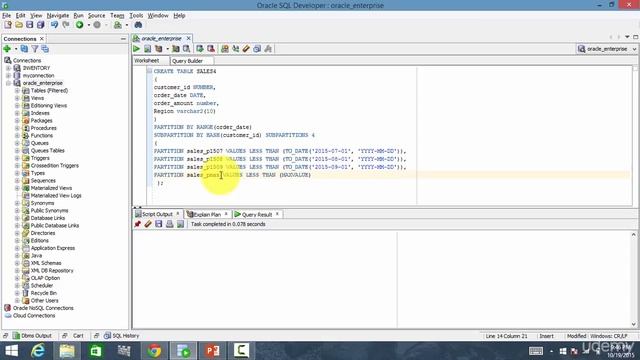The width and height of the screenshot is (640, 360).
Task: Expand the Sequences tree node
Action: tap(17, 180)
